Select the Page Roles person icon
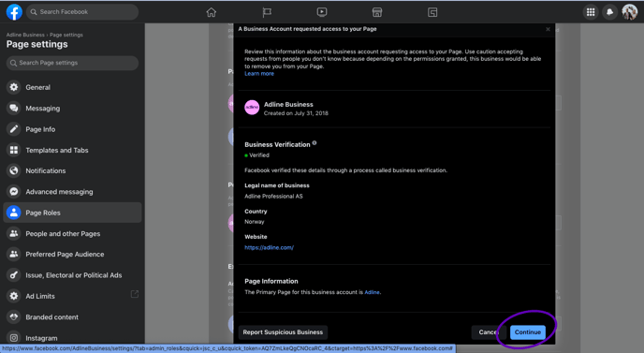This screenshot has width=644, height=353. [x=14, y=213]
